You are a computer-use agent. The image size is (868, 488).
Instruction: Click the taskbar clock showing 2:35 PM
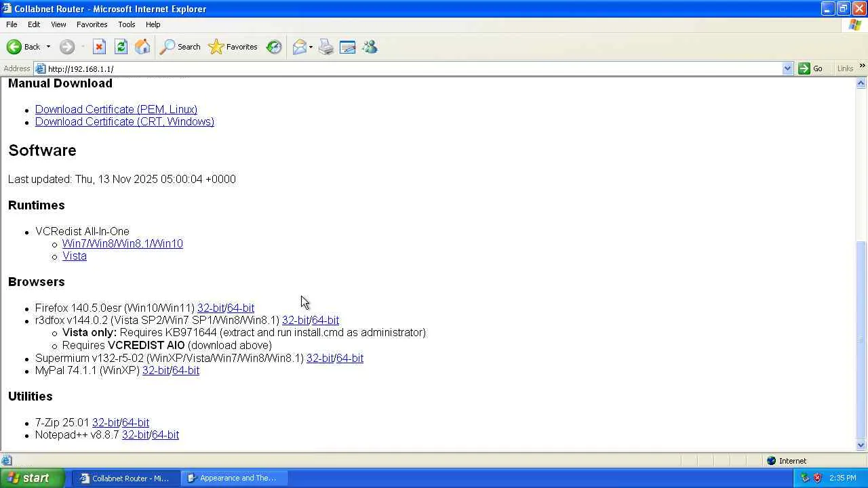tap(842, 478)
